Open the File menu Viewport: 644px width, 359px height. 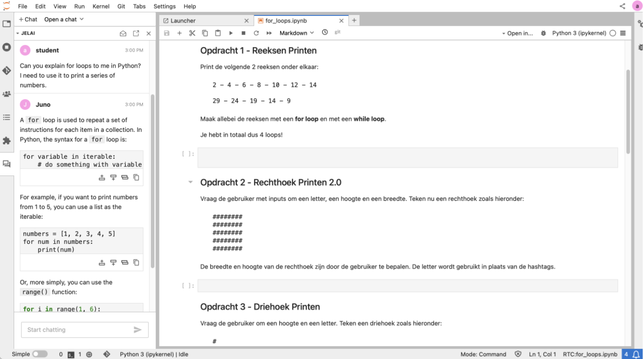click(23, 6)
